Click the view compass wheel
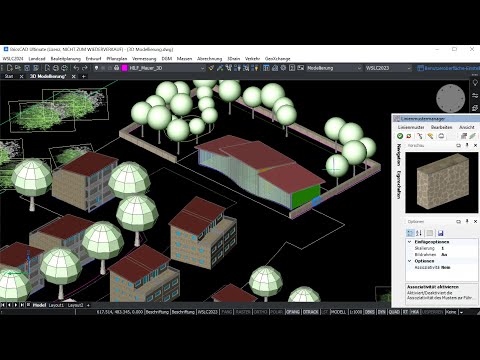The image size is (480, 360). point(450,98)
